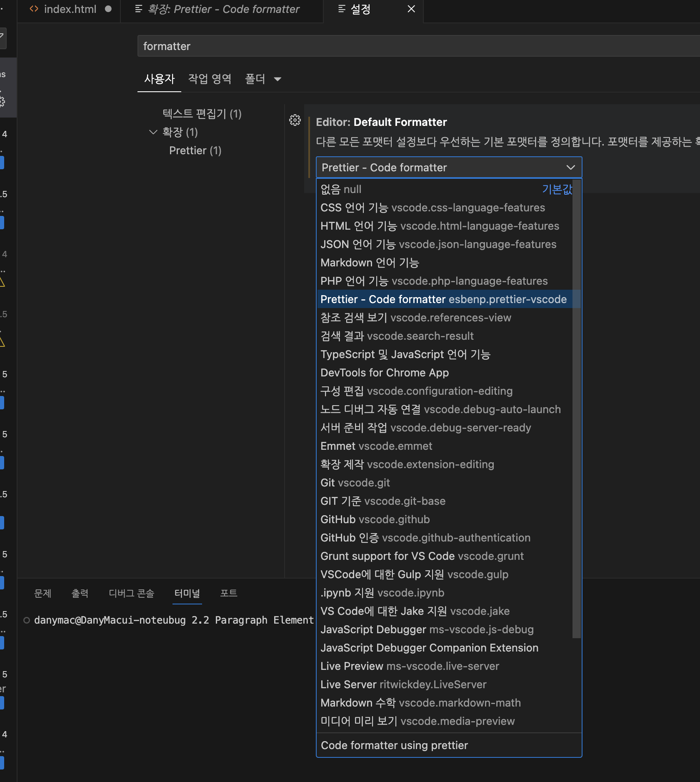Image resolution: width=700 pixels, height=782 pixels.
Task: Click the index.html file type icon
Action: (x=34, y=9)
